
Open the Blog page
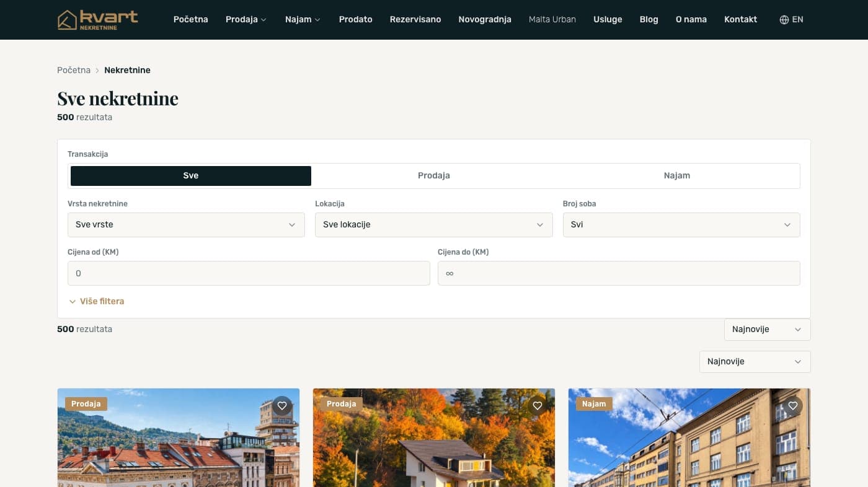tap(649, 20)
